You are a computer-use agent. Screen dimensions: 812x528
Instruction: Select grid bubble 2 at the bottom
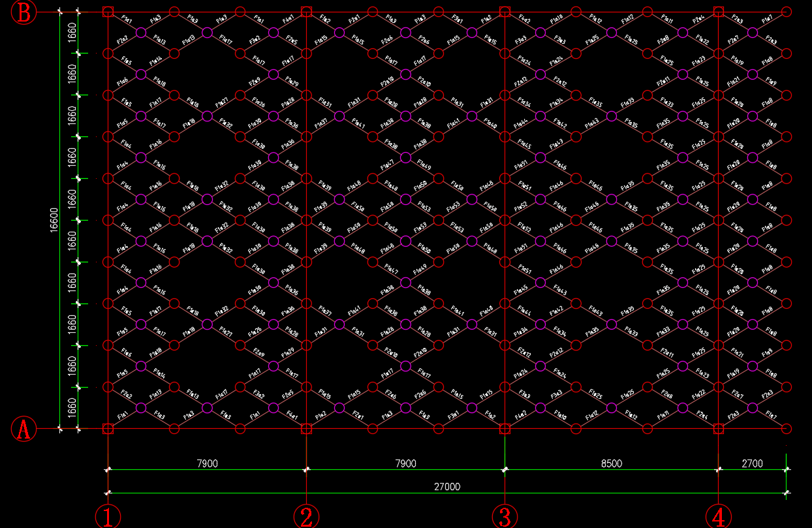(x=306, y=517)
